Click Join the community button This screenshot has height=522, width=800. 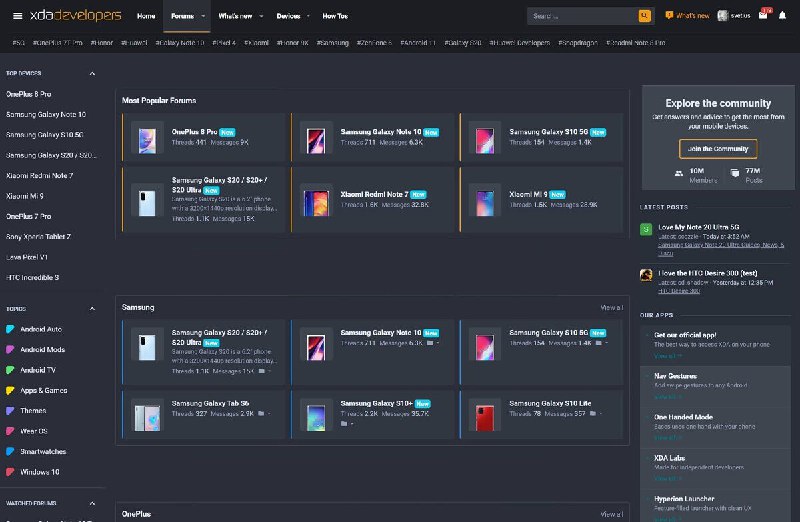pos(718,149)
